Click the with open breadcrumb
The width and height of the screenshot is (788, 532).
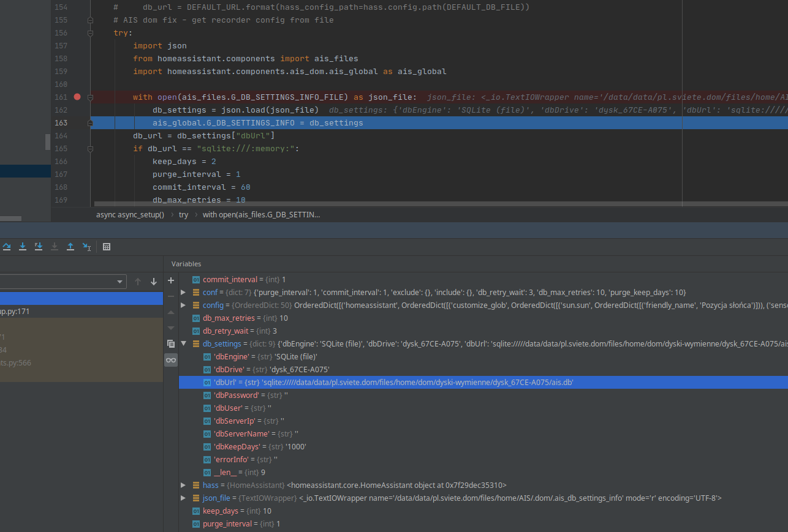261,215
